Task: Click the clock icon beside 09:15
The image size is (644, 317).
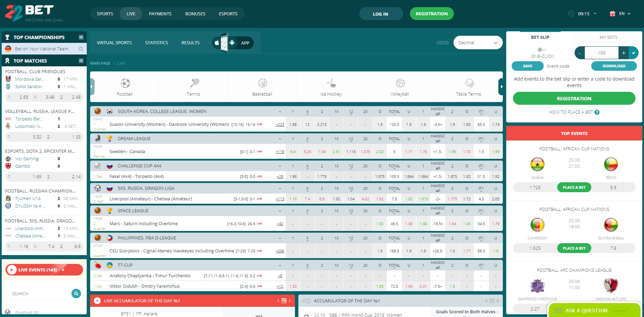Action: (571, 14)
